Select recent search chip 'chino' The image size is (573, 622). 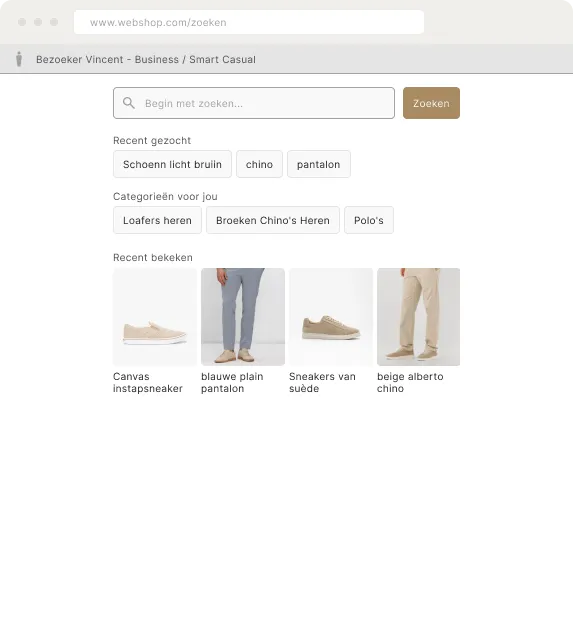point(260,164)
